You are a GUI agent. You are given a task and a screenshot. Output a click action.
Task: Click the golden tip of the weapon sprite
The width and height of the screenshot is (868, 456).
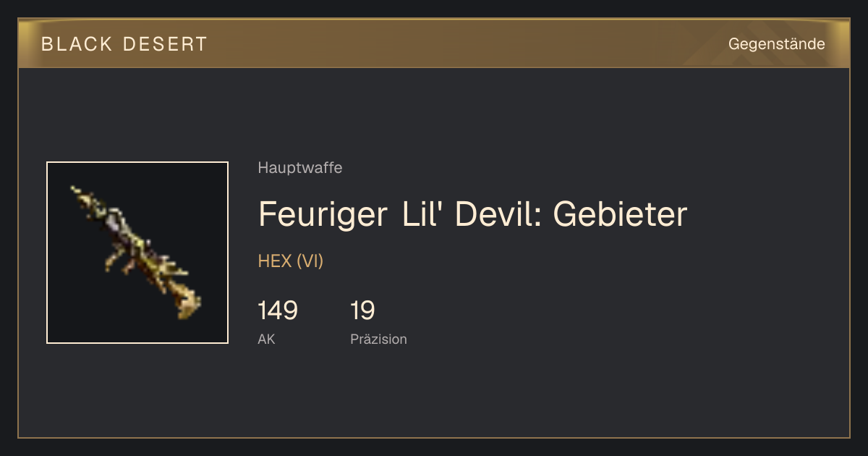click(190, 305)
